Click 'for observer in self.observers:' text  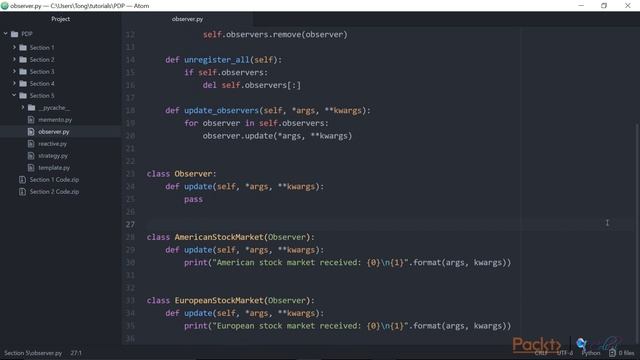point(256,123)
